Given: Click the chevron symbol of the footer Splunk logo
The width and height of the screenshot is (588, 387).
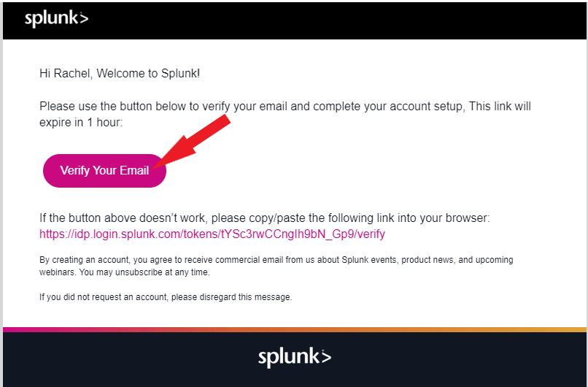Looking at the screenshot, I should tap(325, 356).
